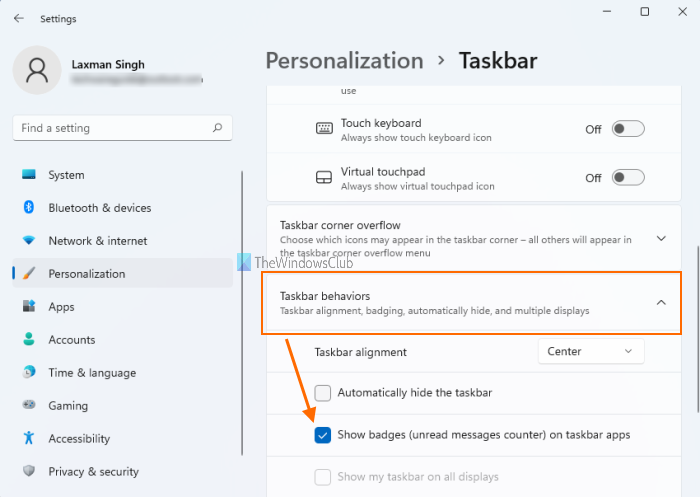This screenshot has width=700, height=497.
Task: Click the Virtual touchpad label text
Action: coord(383,171)
